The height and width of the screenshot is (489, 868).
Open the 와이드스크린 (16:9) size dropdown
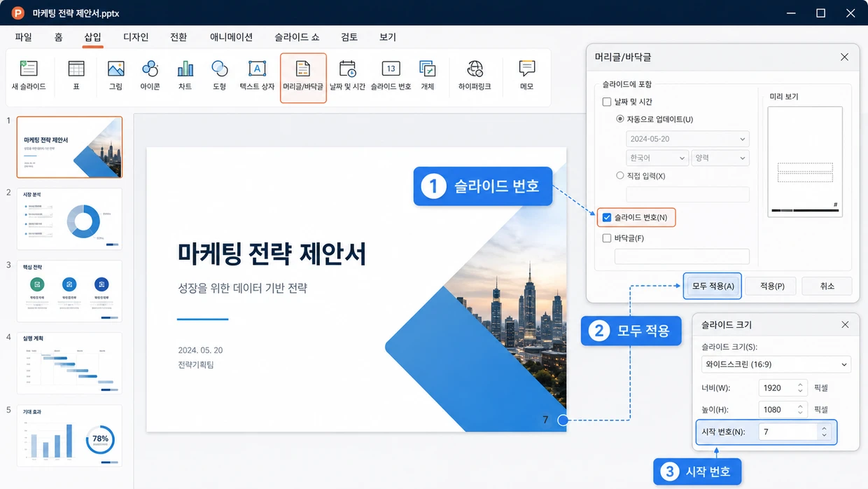tap(776, 364)
